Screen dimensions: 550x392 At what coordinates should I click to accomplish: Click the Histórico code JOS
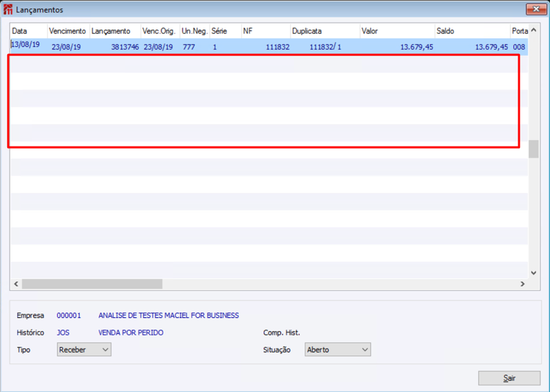click(63, 333)
